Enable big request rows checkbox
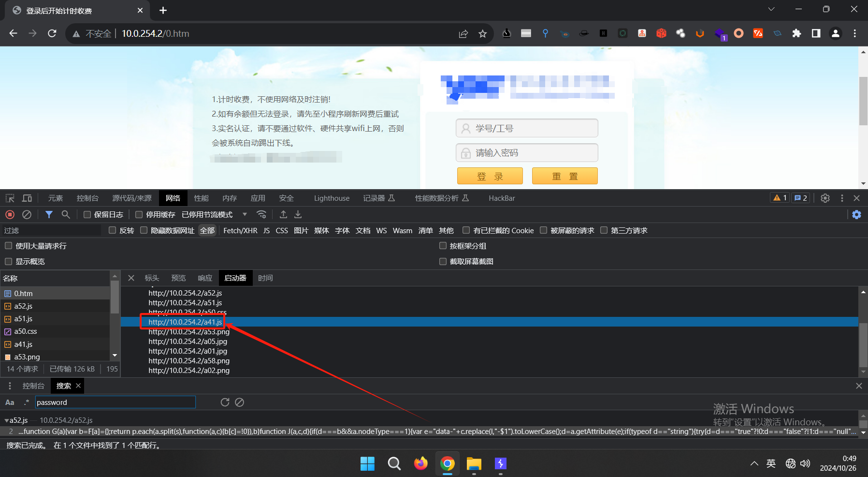Image resolution: width=868 pixels, height=477 pixels. point(8,246)
